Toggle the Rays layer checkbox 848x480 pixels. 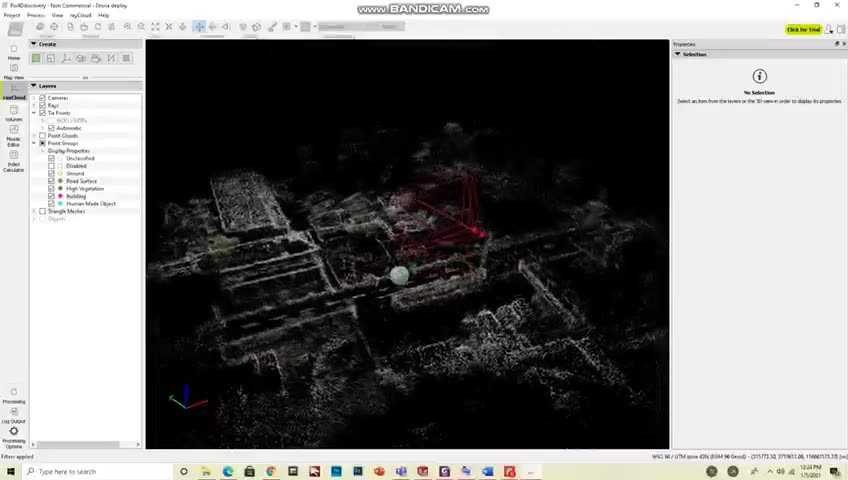coord(42,105)
